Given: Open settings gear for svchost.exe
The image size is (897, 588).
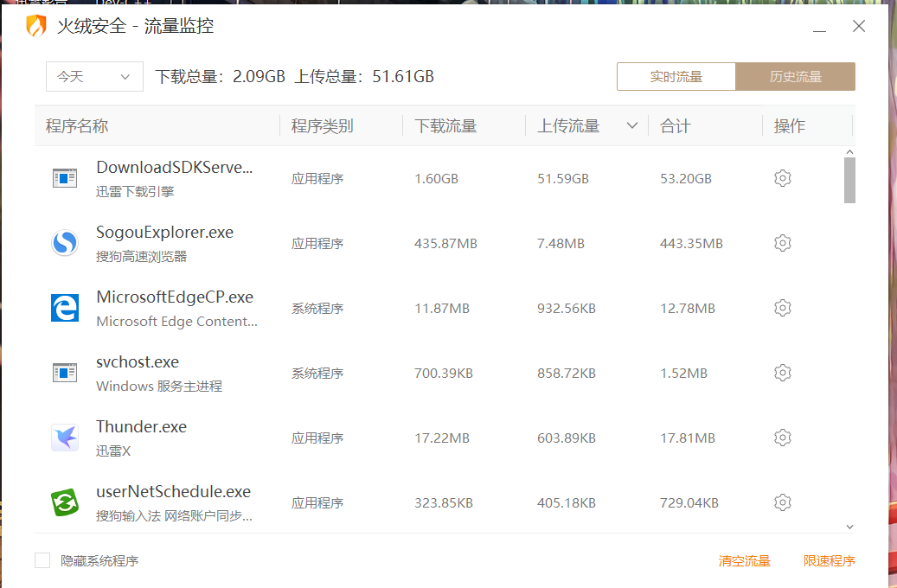Looking at the screenshot, I should click(x=782, y=373).
